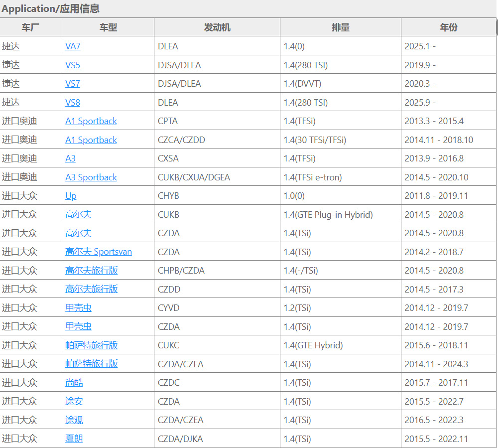This screenshot has height=448, width=498.
Task: Select engine cell CPTA
Action: (x=217, y=121)
